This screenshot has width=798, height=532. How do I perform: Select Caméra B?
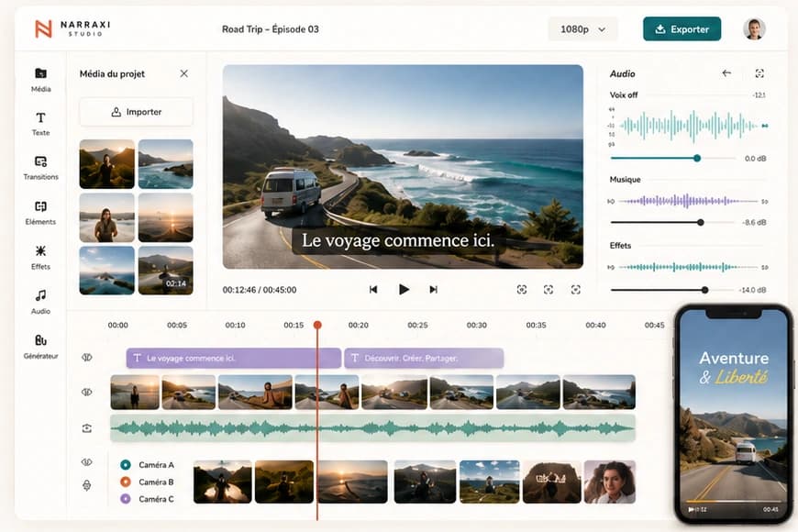pyautogui.click(x=148, y=482)
